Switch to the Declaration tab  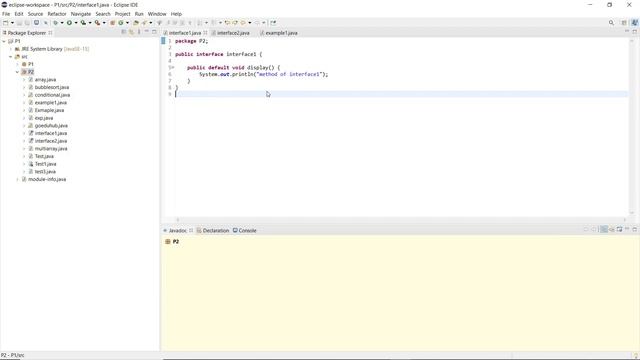(213, 231)
